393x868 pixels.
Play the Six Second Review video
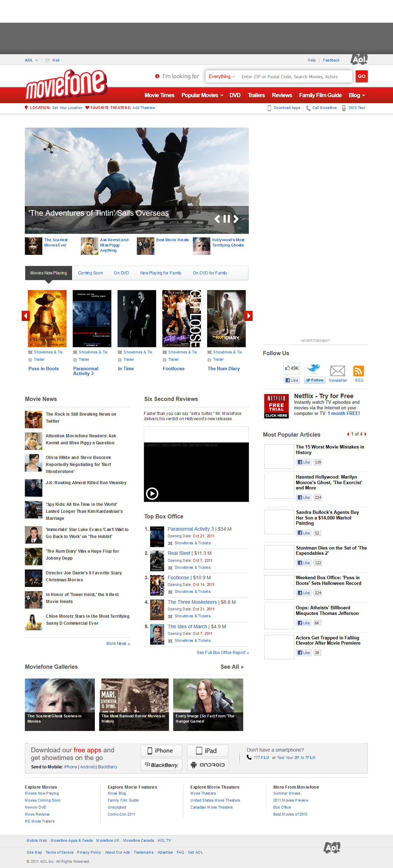click(152, 494)
